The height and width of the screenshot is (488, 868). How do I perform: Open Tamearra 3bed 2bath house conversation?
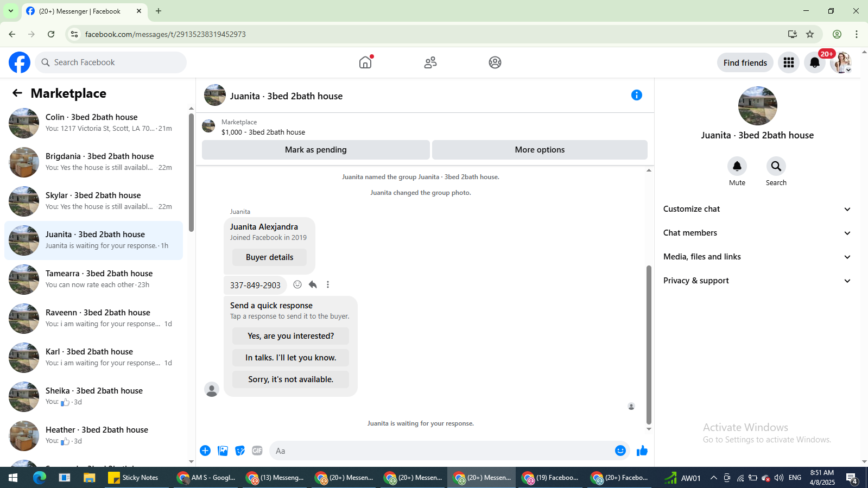tap(93, 279)
